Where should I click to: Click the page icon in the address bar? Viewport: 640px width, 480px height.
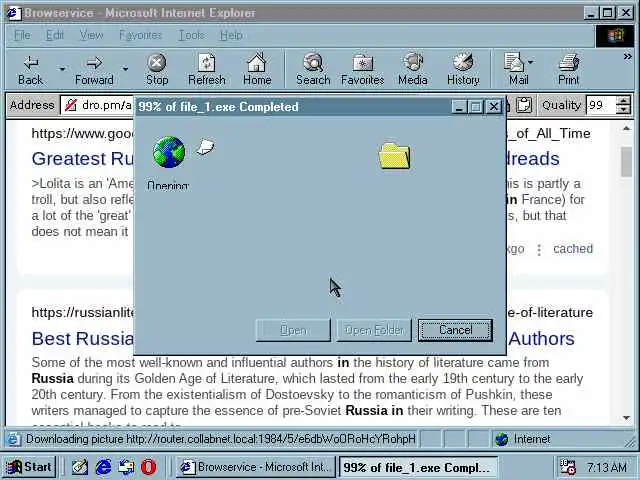[x=71, y=105]
